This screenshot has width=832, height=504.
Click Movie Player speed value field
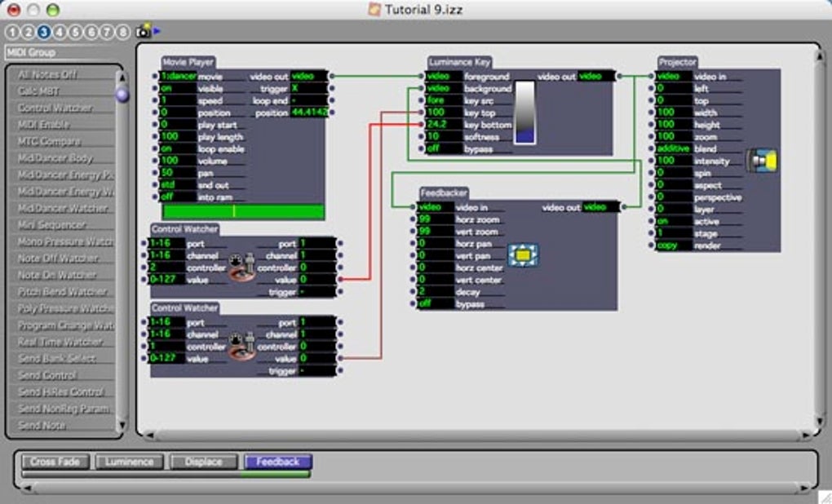pyautogui.click(x=178, y=100)
